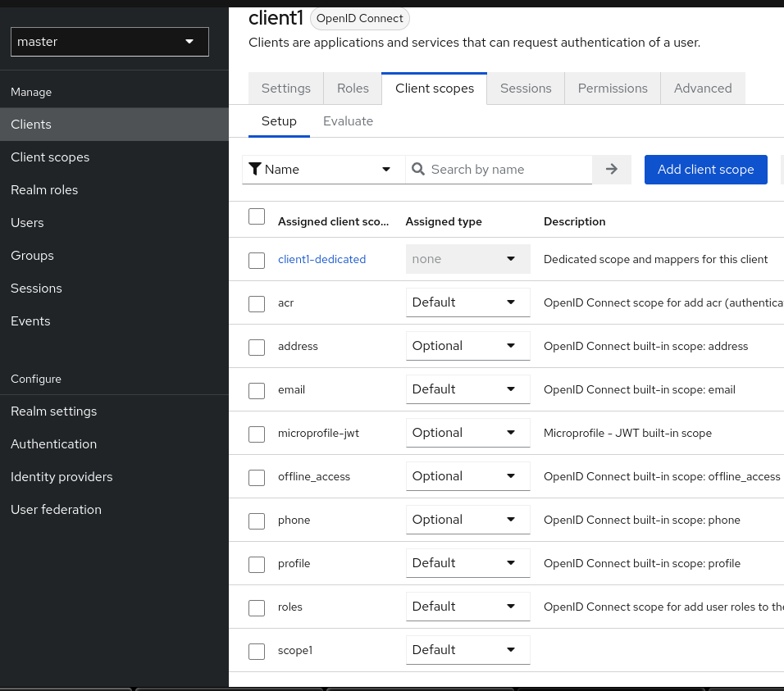Click 'Microprofile - JWT built-in scope' description
Screen dimensions: 784x691
coord(627,433)
